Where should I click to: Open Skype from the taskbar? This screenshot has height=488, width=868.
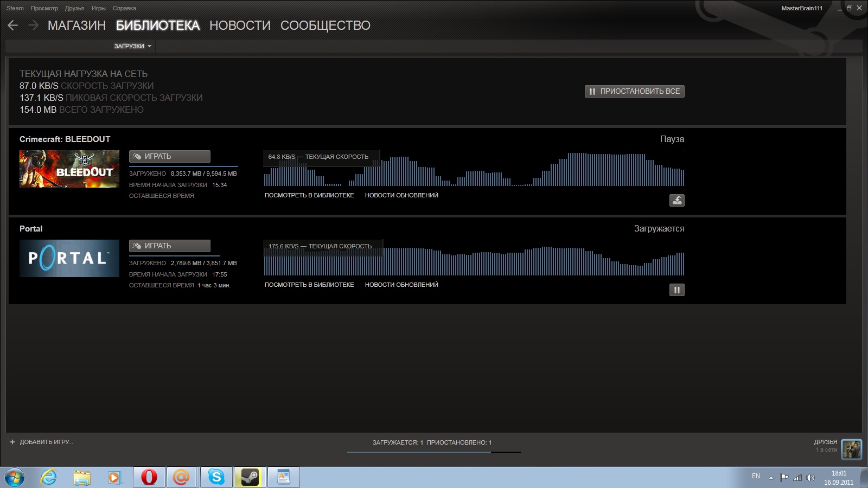(x=216, y=477)
